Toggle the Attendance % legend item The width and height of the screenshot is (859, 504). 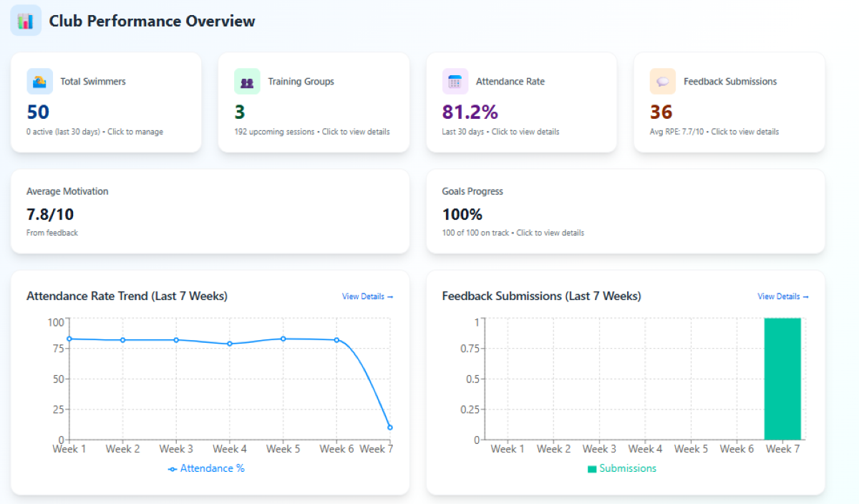(206, 468)
